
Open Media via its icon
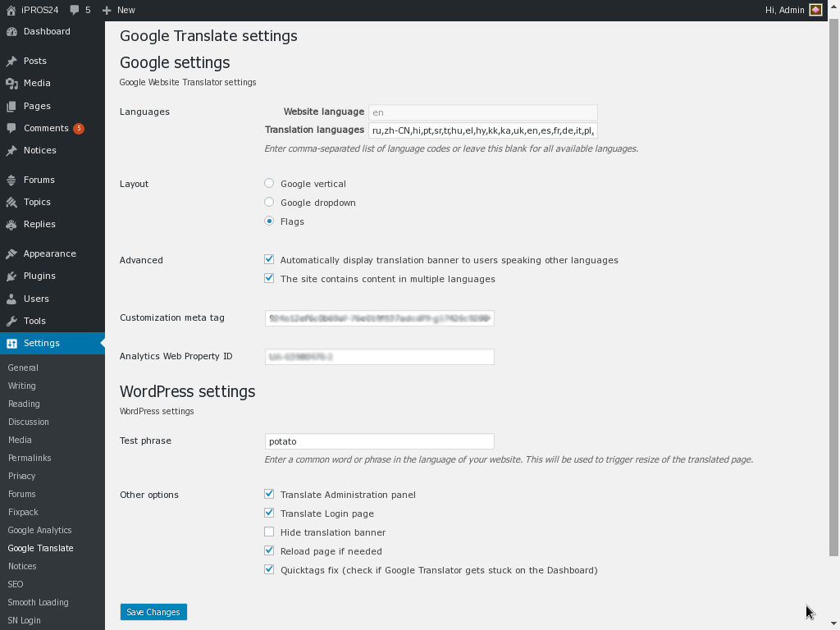coord(11,84)
